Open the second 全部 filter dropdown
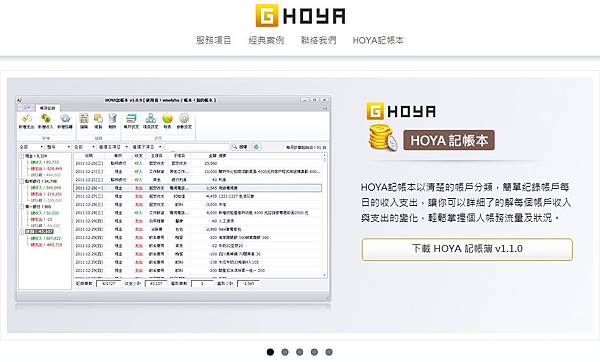 (84, 147)
